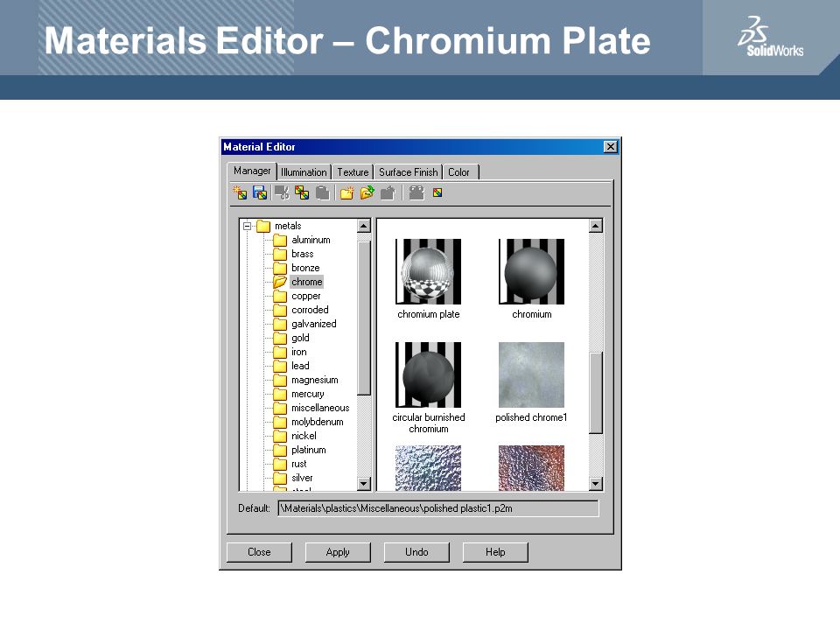This screenshot has width=840, height=630.
Task: Click the small material swatch icon at toolbar end
Action: pos(437,192)
